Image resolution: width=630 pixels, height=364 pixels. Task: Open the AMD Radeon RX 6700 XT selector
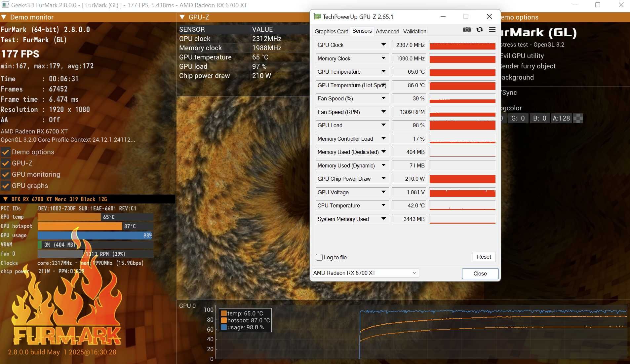[x=365, y=273]
